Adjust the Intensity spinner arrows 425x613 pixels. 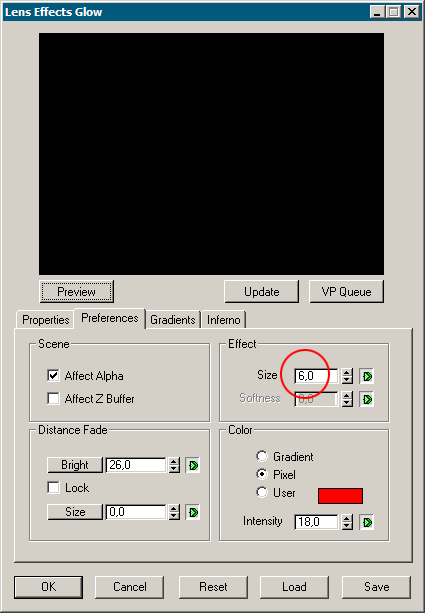pyautogui.click(x=347, y=522)
